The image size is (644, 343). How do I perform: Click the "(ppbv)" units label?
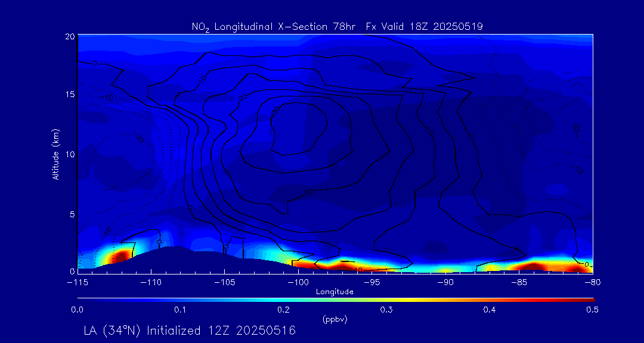click(x=335, y=319)
